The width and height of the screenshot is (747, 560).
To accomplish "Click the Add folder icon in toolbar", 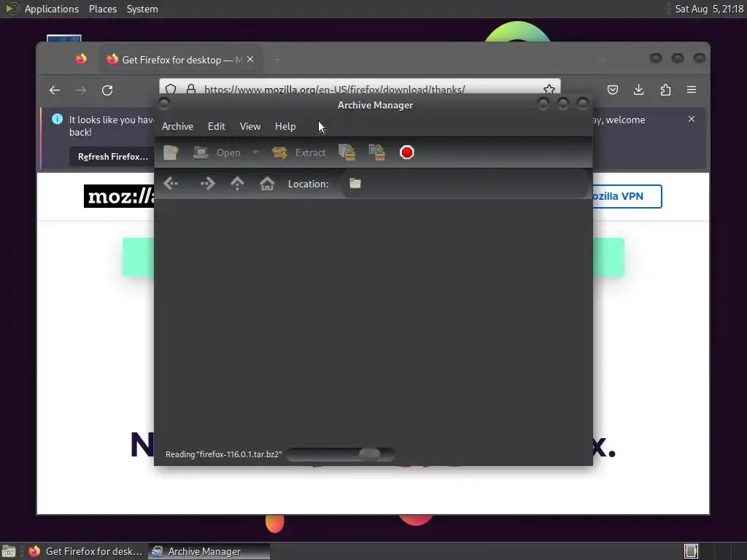I will click(377, 152).
